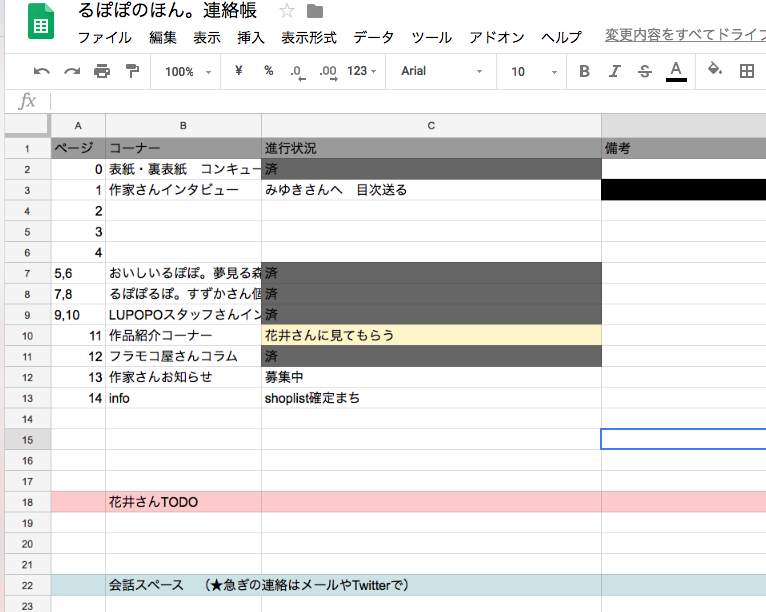Open the 表示形式 menu
Image resolution: width=766 pixels, height=612 pixels.
pyautogui.click(x=309, y=37)
